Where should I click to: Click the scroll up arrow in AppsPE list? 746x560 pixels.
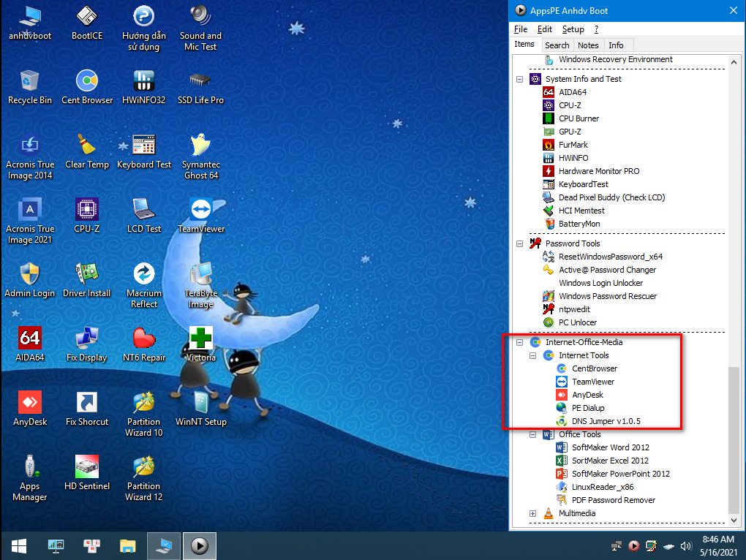pyautogui.click(x=734, y=62)
